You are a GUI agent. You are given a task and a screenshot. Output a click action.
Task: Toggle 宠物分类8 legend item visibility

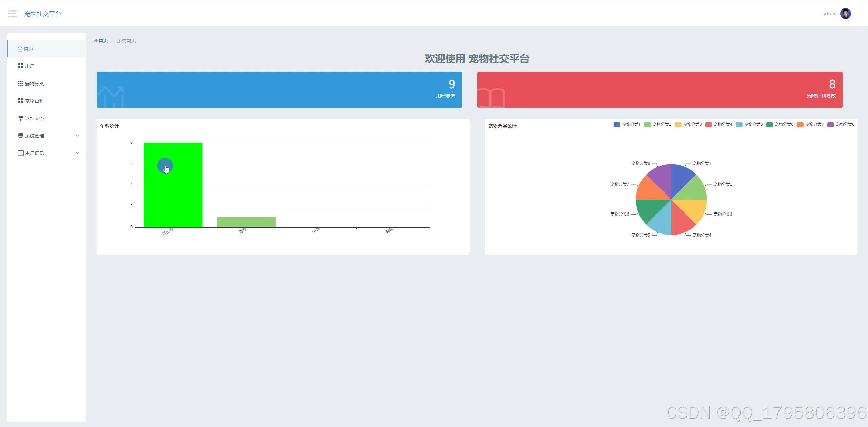pyautogui.click(x=841, y=124)
